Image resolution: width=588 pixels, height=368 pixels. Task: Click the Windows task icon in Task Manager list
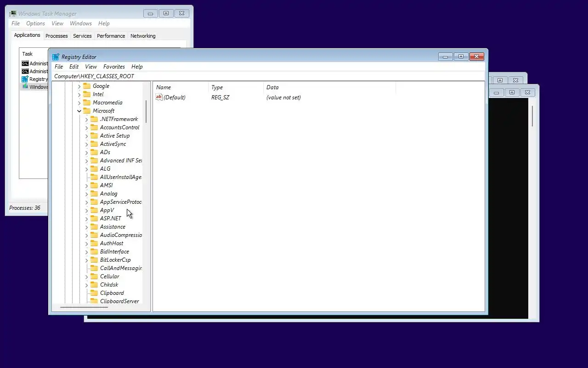point(25,86)
